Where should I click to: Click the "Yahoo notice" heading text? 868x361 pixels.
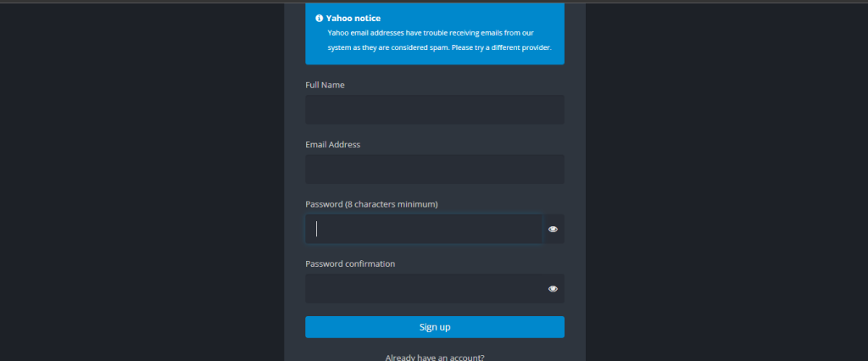pyautogui.click(x=353, y=18)
